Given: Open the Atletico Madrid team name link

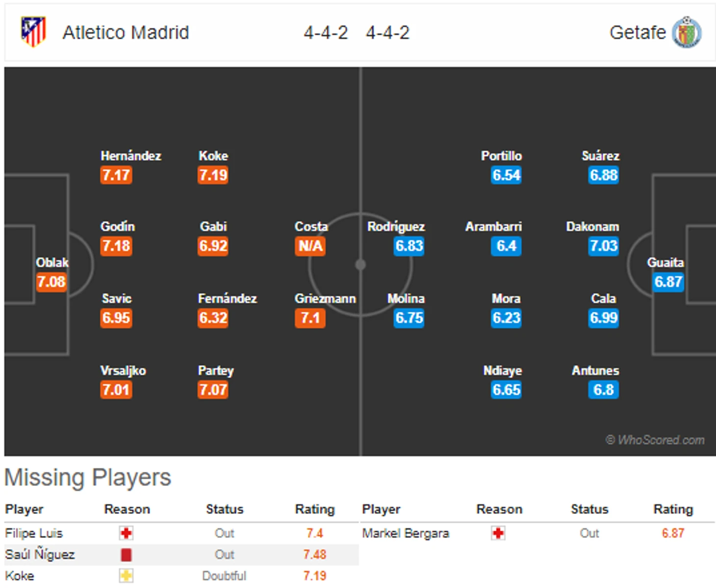Looking at the screenshot, I should (x=126, y=33).
